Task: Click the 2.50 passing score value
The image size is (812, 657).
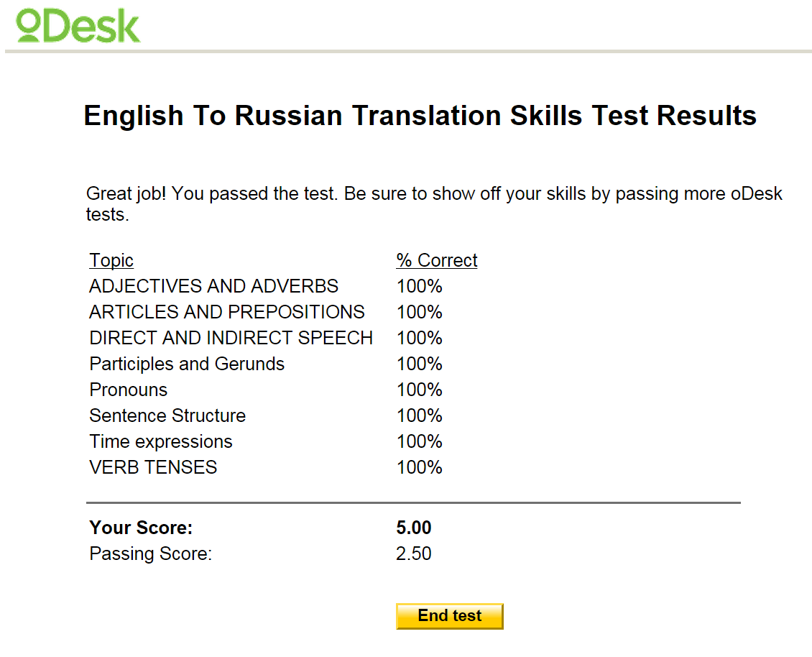Action: click(414, 554)
